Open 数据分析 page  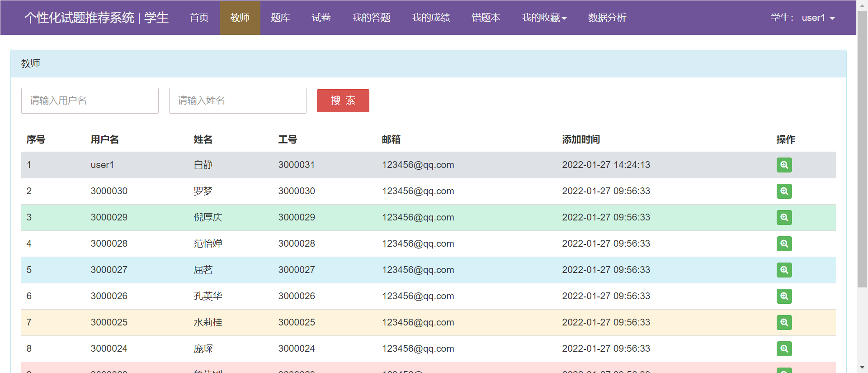click(x=607, y=18)
